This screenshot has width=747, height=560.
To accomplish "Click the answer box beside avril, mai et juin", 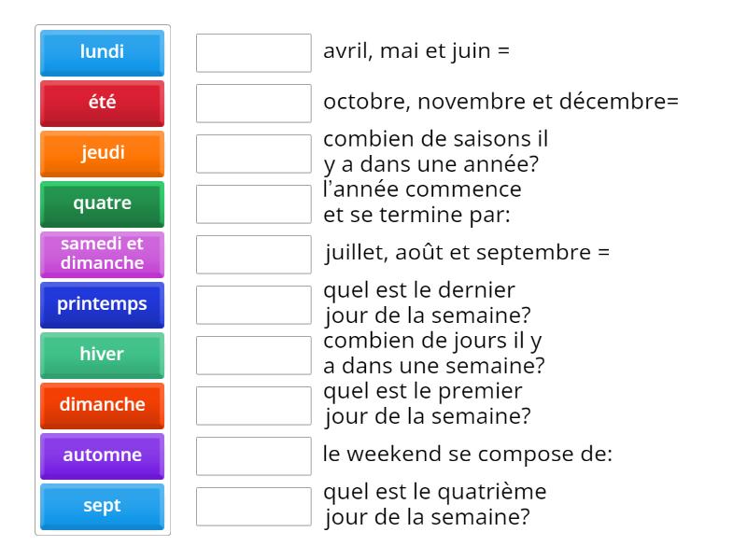I will [253, 52].
